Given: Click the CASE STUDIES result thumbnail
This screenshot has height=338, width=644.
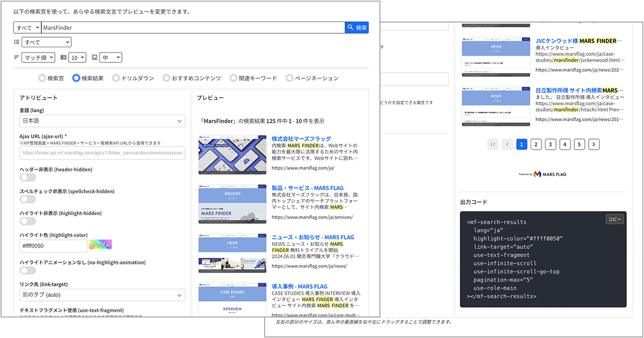Looking at the screenshot, I should tap(232, 299).
